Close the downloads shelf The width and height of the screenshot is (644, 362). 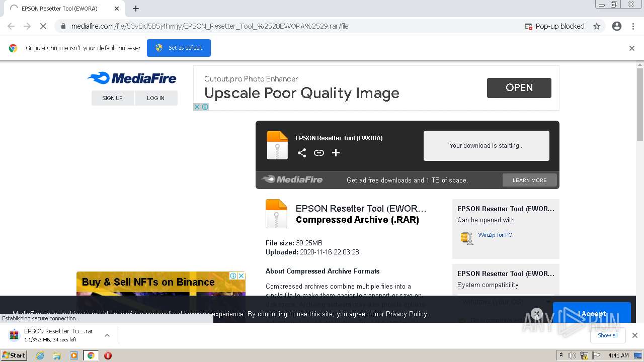pyautogui.click(x=635, y=335)
